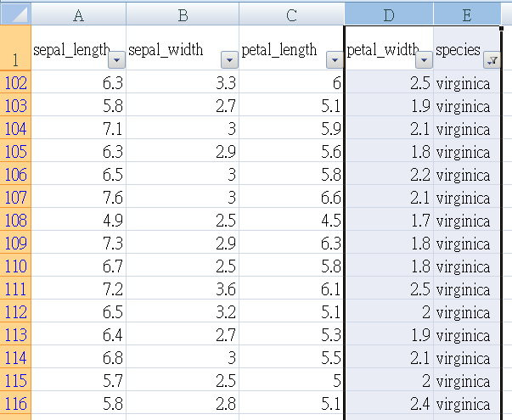Image resolution: width=512 pixels, height=420 pixels.
Task: Select cell A115 with value 5.7
Action: [79, 379]
